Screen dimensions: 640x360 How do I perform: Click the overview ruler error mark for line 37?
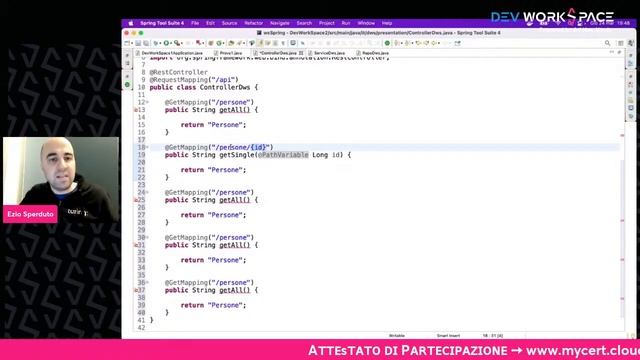click(x=622, y=298)
